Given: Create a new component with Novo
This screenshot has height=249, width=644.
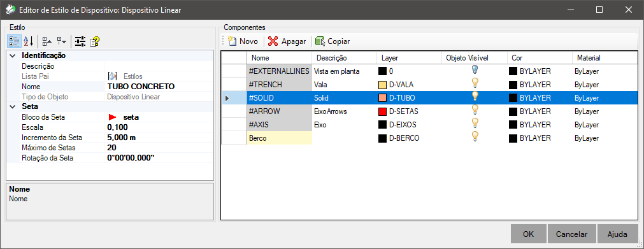Looking at the screenshot, I should click(x=243, y=41).
